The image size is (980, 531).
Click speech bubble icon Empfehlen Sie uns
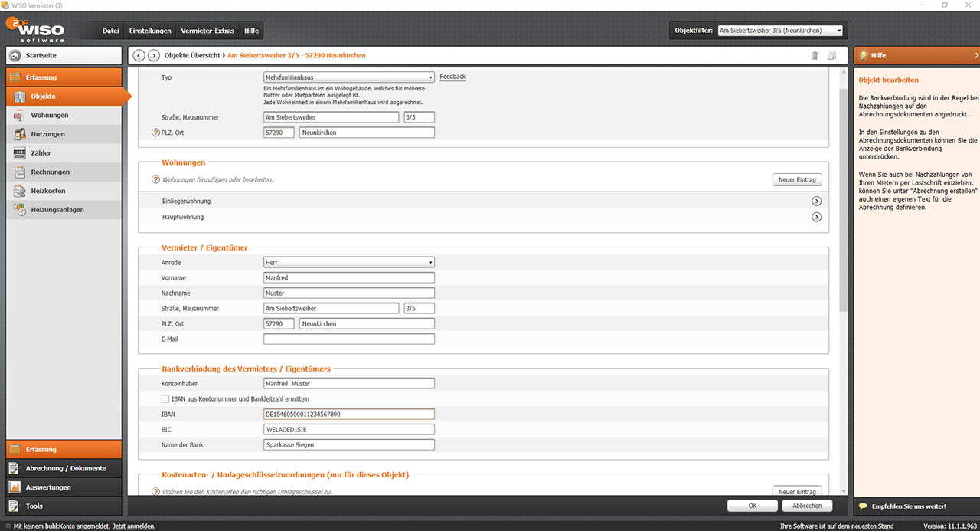click(863, 506)
